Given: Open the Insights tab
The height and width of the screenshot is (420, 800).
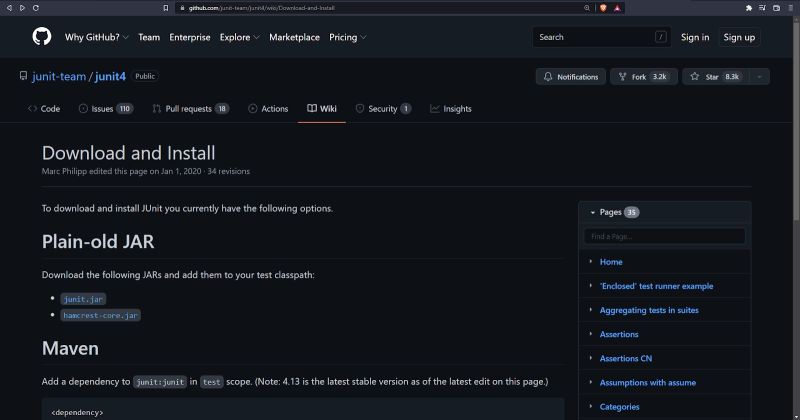Looking at the screenshot, I should click(x=451, y=109).
